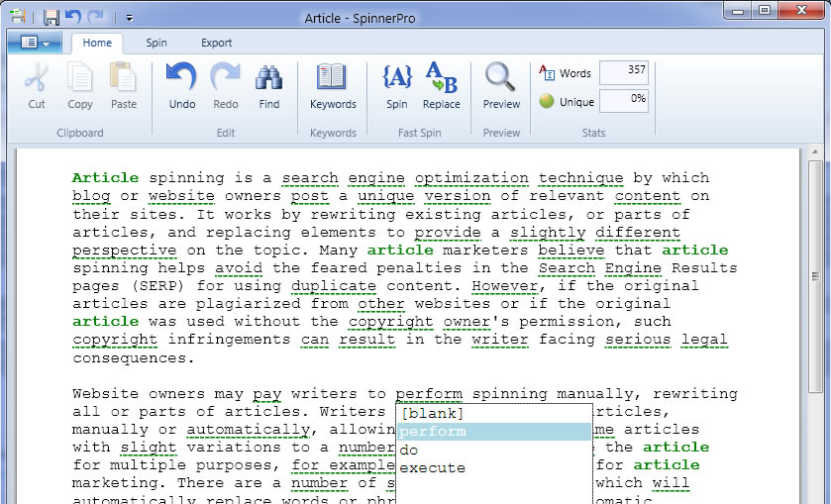Click the Spin {A} icon
The width and height of the screenshot is (831, 504).
pos(397,84)
